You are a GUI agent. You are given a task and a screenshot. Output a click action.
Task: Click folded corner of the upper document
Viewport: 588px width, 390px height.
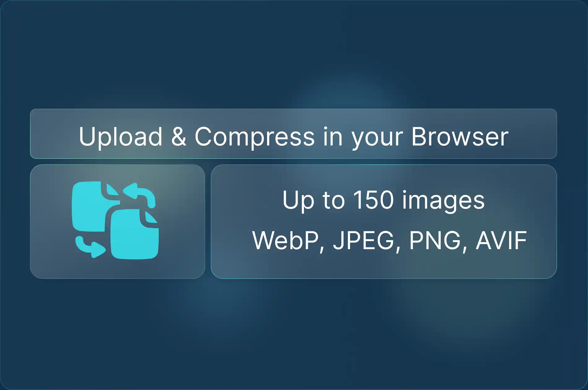[112, 189]
